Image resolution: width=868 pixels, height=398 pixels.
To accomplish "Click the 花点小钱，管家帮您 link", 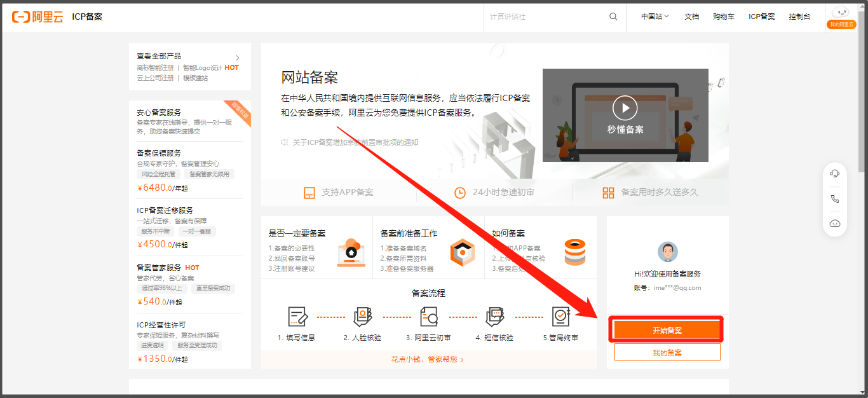I will 427,359.
